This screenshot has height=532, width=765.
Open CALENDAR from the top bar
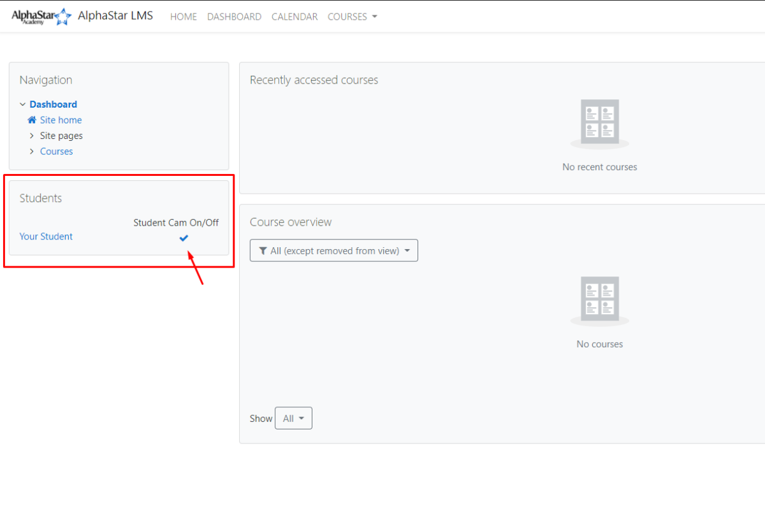tap(295, 17)
